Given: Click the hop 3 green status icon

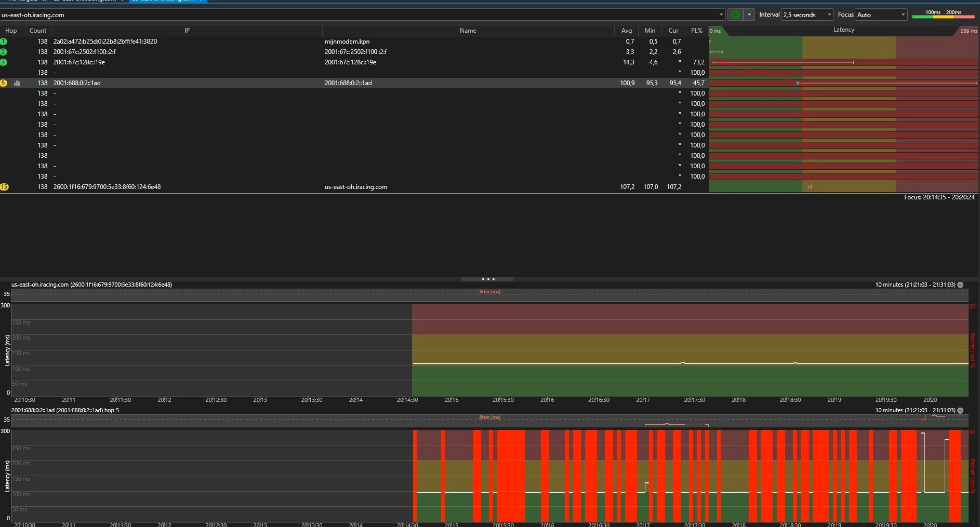Looking at the screenshot, I should 4,62.
